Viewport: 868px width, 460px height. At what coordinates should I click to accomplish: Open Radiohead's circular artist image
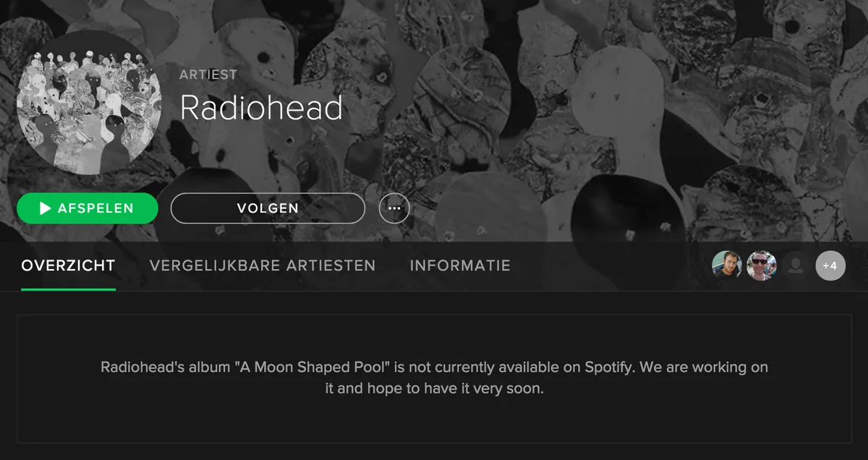89,103
